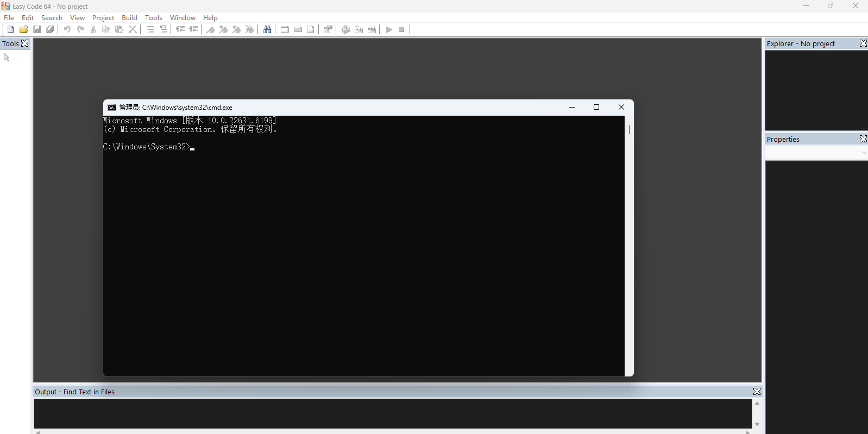Open the Search menu
Screen dimensions: 868x434
52,18
